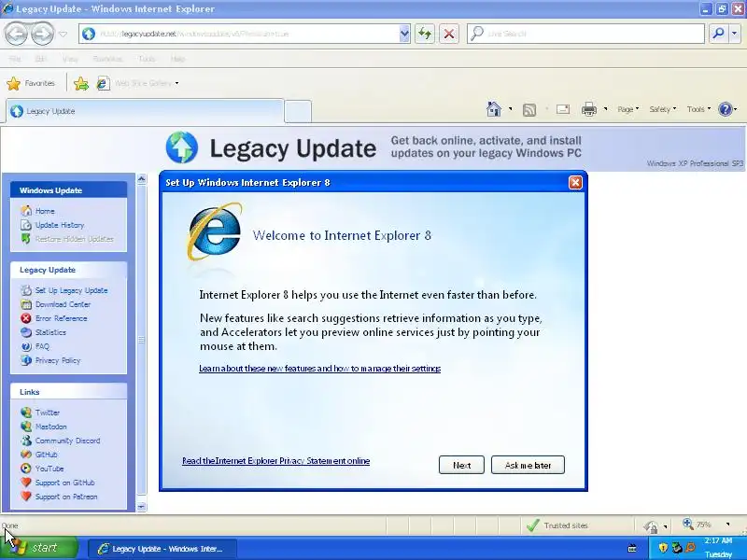Click the Privacy Policy sidebar icon
This screenshot has height=560, width=747.
point(26,360)
